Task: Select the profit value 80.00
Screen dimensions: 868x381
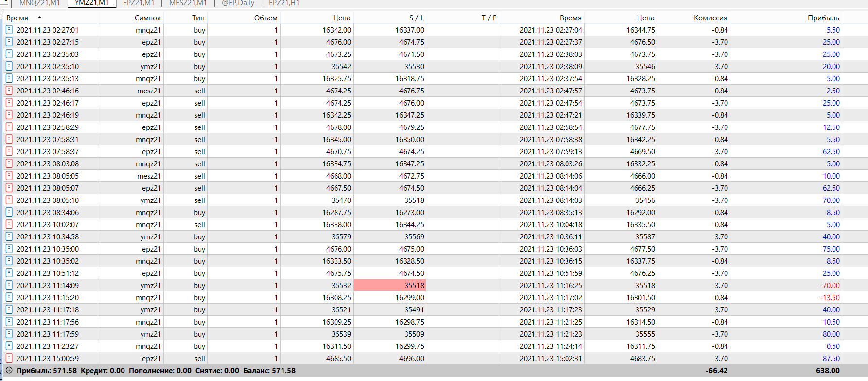Action: [x=831, y=334]
